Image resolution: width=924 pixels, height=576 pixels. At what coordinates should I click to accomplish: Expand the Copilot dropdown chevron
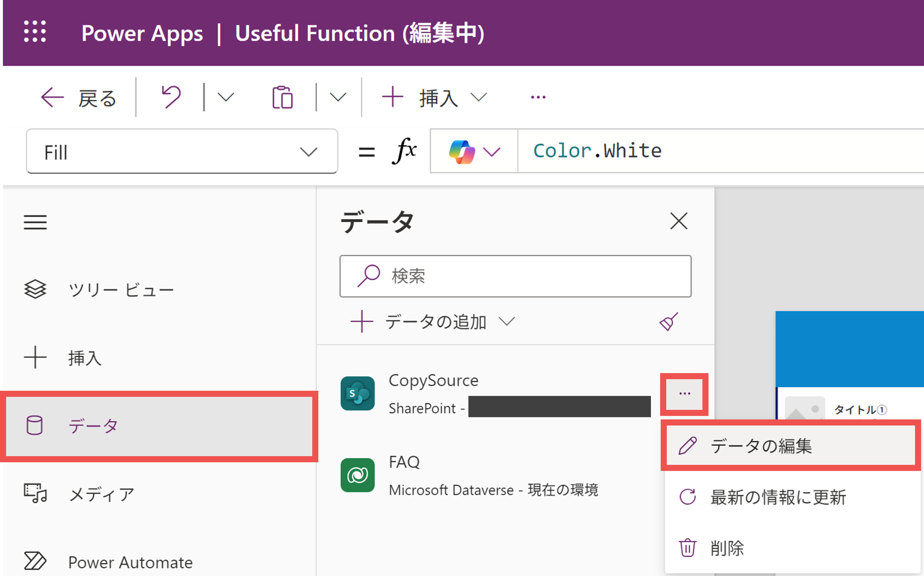coord(492,152)
